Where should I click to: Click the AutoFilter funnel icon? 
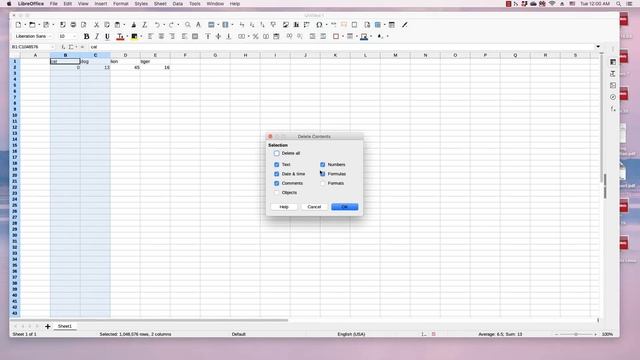pyautogui.click(x=273, y=25)
